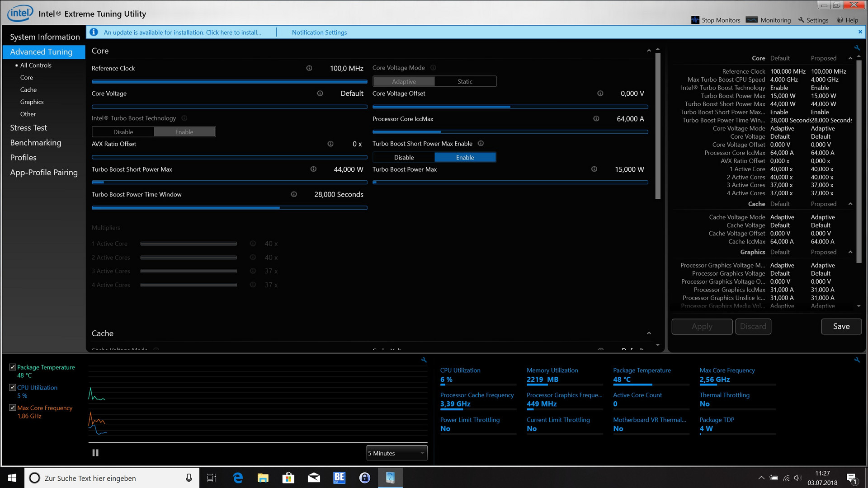
Task: Pause the monitoring graph
Action: point(95,453)
